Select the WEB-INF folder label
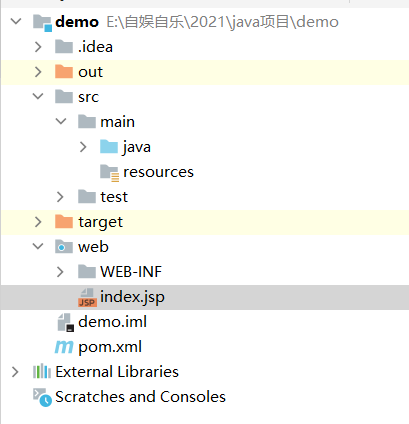This screenshot has height=424, width=409. coord(131,272)
